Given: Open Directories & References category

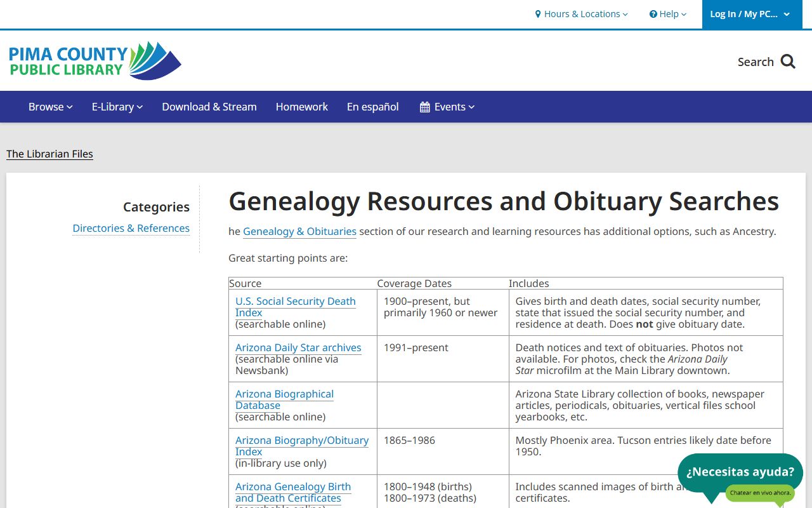Looking at the screenshot, I should coord(131,228).
